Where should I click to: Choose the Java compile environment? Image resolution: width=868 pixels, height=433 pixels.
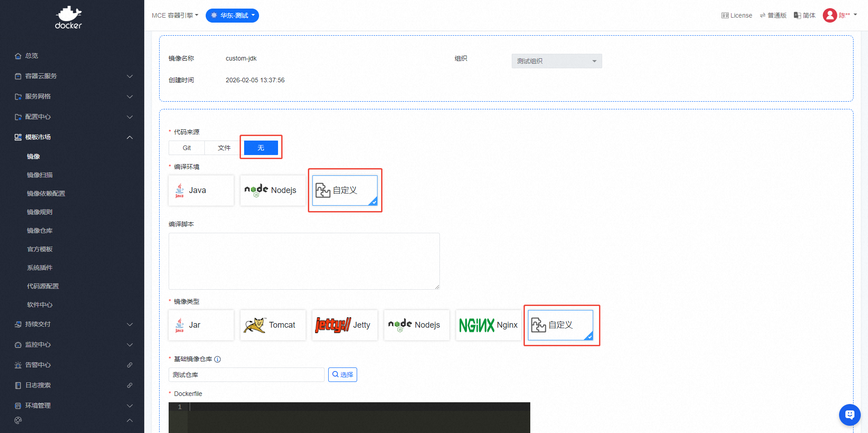(x=201, y=190)
